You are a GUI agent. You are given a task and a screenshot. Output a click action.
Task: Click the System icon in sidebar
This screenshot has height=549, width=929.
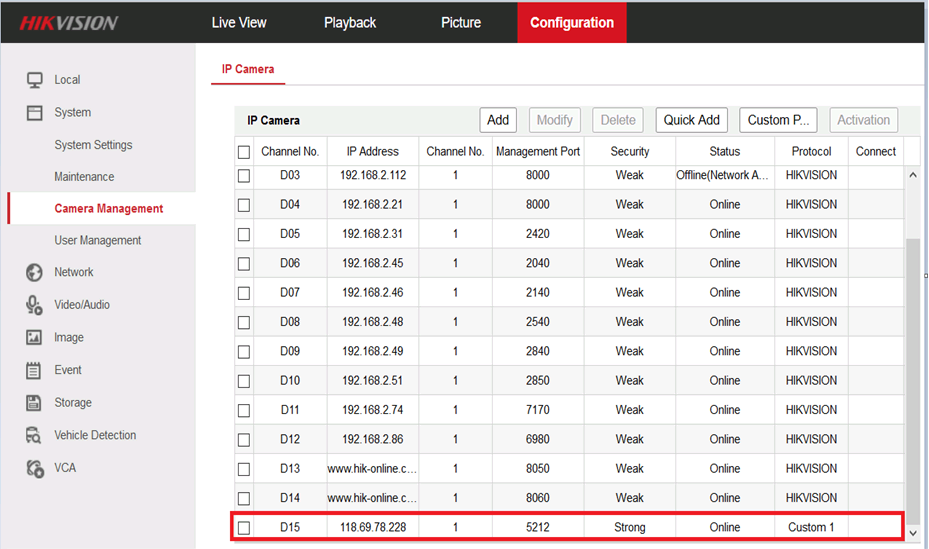pos(35,113)
